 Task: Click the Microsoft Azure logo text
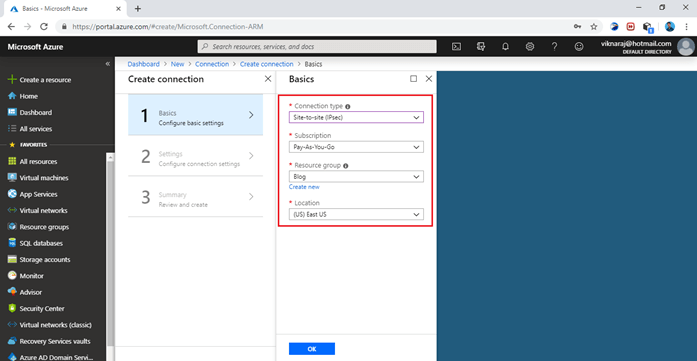35,47
